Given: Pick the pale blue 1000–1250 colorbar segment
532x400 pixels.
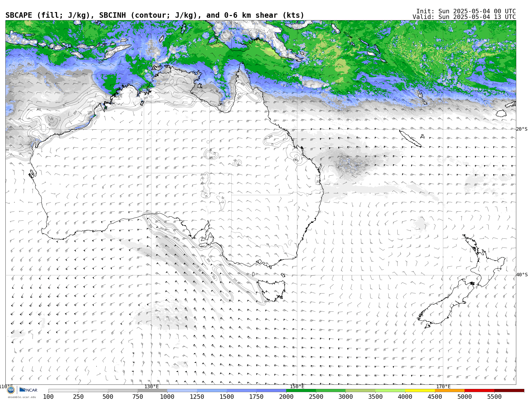Looking at the screenshot, I should pyautogui.click(x=182, y=391).
